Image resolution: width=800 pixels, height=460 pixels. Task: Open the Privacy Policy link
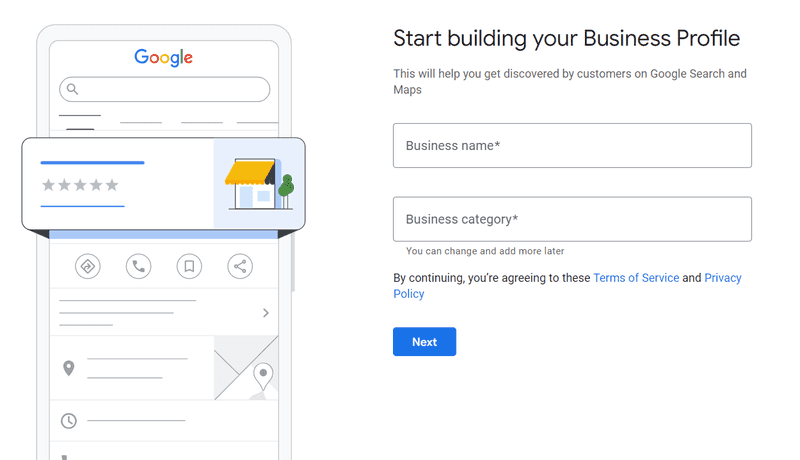click(x=567, y=286)
